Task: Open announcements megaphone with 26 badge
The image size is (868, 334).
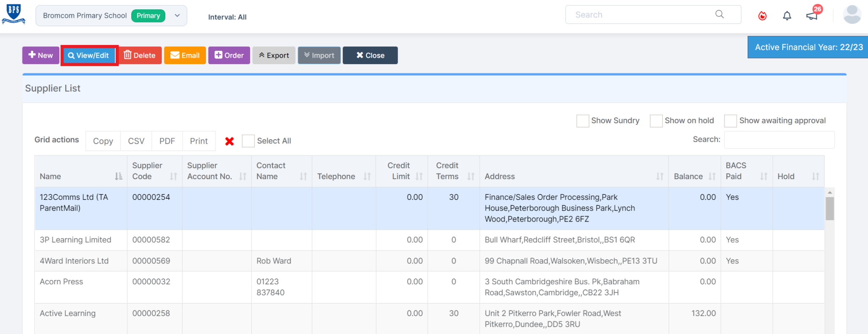Action: coord(812,16)
